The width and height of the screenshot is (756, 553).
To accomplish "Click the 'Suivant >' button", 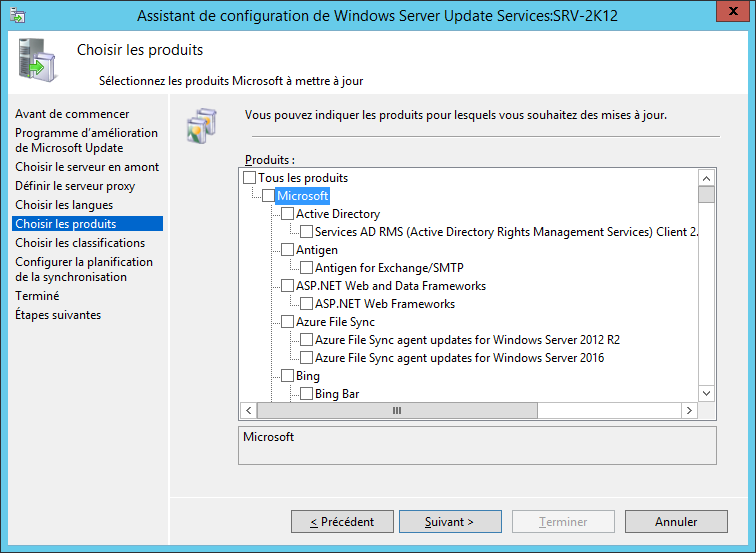I will click(450, 522).
